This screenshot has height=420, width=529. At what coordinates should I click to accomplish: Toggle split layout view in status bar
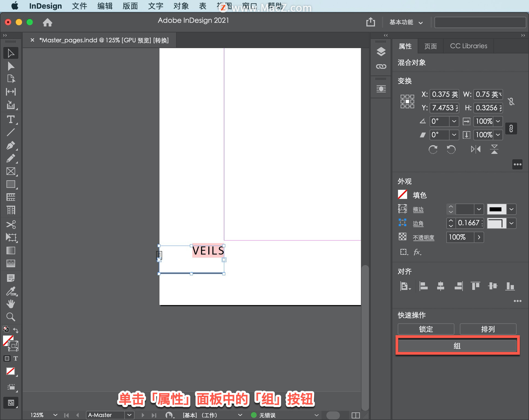[355, 415]
